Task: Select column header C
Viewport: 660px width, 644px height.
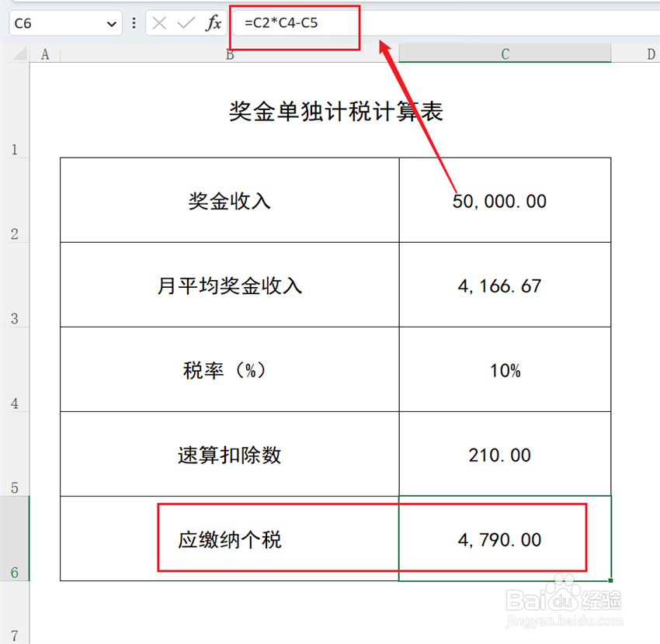Action: coord(505,54)
